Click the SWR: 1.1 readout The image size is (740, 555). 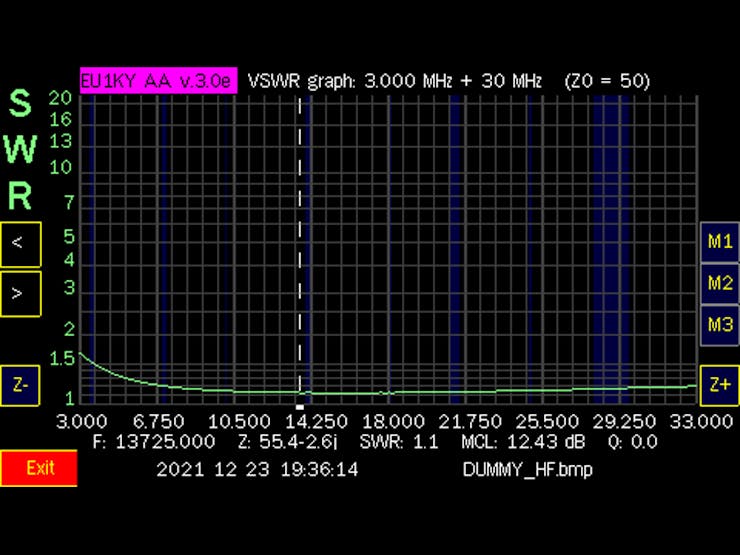399,442
